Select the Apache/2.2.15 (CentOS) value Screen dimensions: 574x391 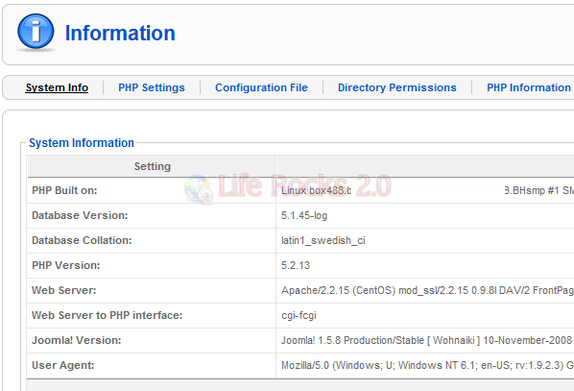pyautogui.click(x=427, y=290)
